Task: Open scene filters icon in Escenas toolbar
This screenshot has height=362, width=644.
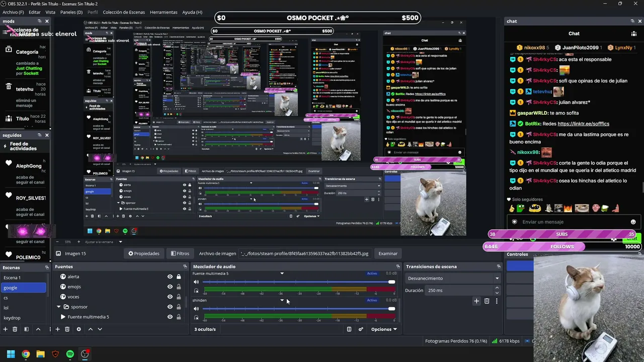Action: tap(26, 329)
